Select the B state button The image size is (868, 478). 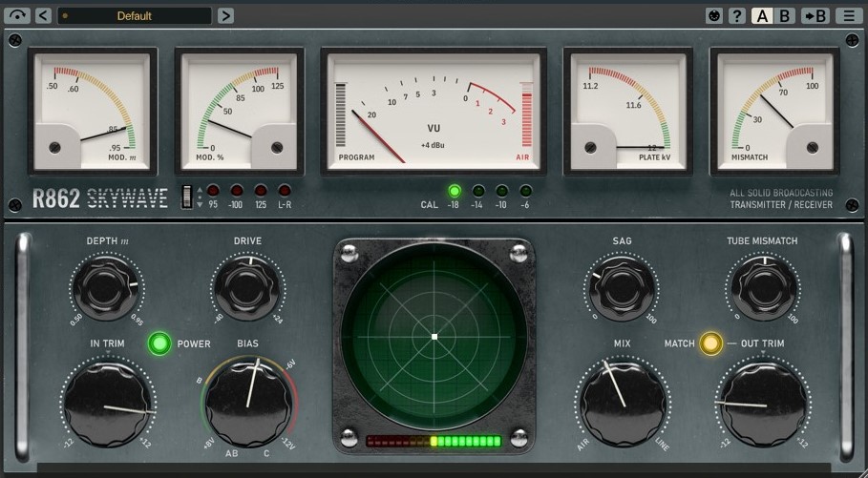coord(784,15)
